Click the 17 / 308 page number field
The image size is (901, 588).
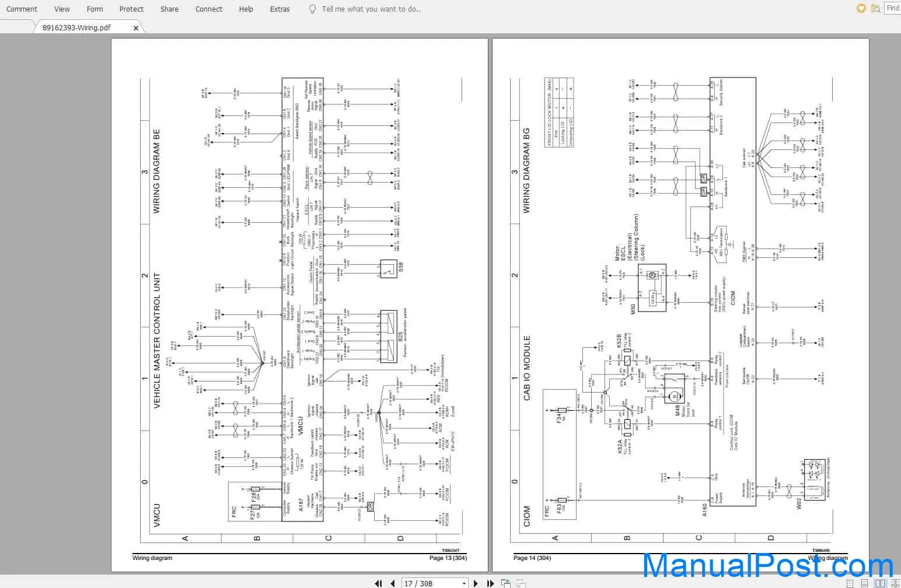point(435,583)
